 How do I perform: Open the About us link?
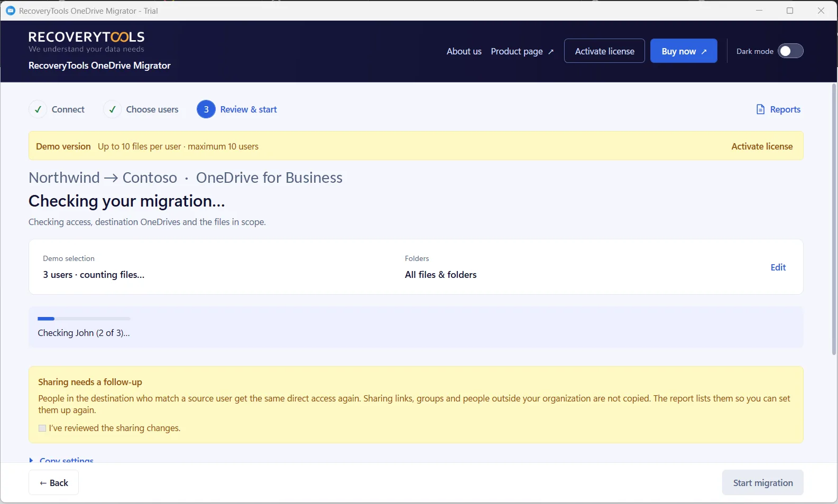pyautogui.click(x=464, y=51)
